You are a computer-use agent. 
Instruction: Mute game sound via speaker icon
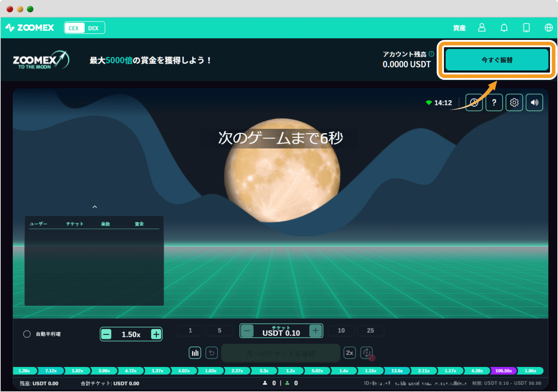click(x=534, y=102)
